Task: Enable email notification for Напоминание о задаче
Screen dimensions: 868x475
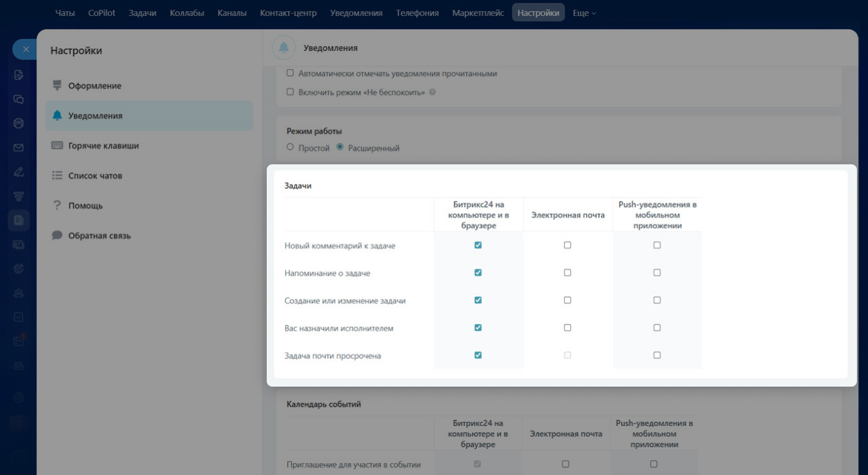Action: point(567,273)
